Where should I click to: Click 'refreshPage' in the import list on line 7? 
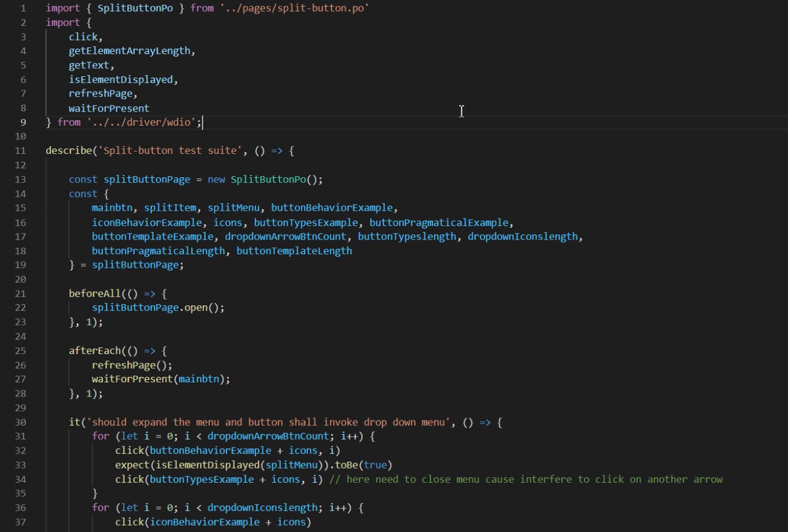tap(100, 94)
